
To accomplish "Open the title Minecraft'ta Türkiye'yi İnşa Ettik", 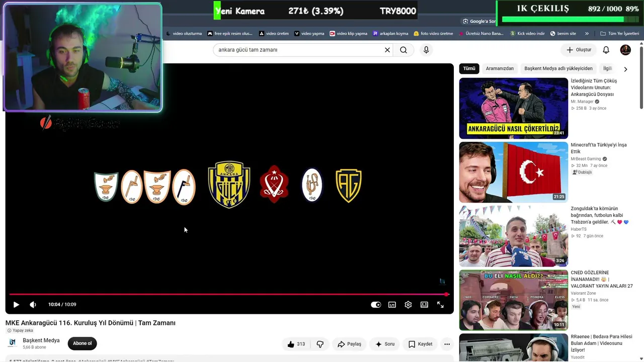I will pyautogui.click(x=599, y=148).
